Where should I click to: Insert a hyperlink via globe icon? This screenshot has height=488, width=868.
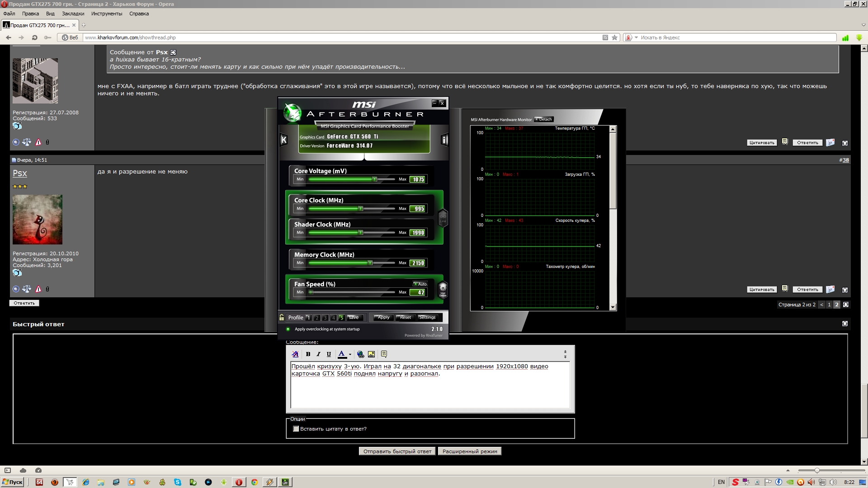pos(360,354)
